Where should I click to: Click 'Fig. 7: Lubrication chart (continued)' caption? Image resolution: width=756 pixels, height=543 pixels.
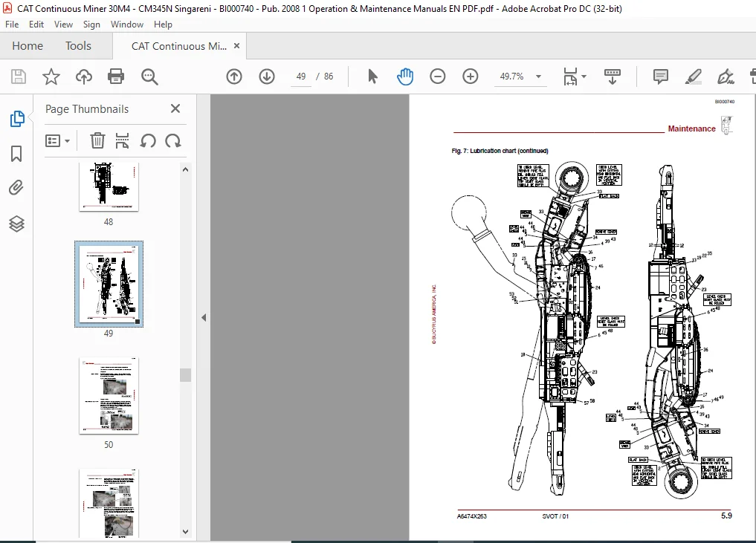click(500, 151)
